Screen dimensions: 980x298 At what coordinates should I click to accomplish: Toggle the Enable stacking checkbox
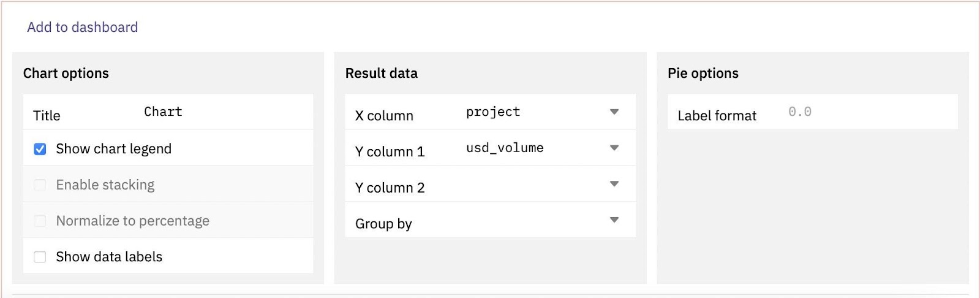point(40,185)
